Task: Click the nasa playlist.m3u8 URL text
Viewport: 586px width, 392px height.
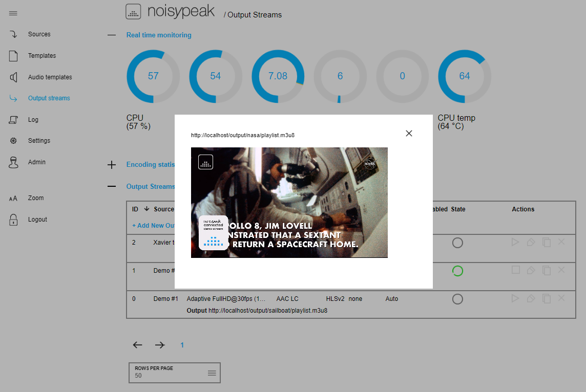Action: 243,135
